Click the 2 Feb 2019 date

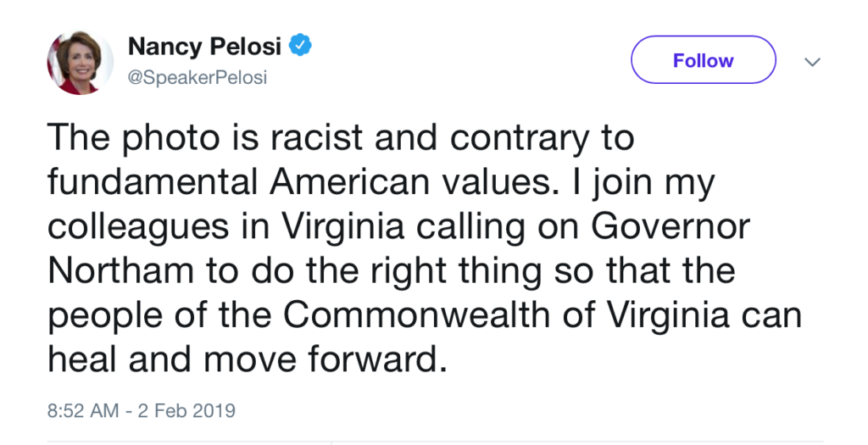(x=186, y=411)
